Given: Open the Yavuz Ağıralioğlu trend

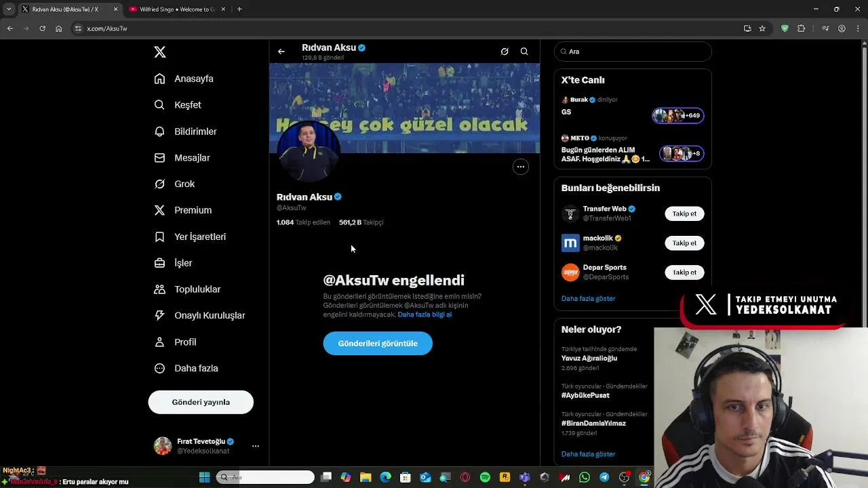Looking at the screenshot, I should click(x=589, y=358).
